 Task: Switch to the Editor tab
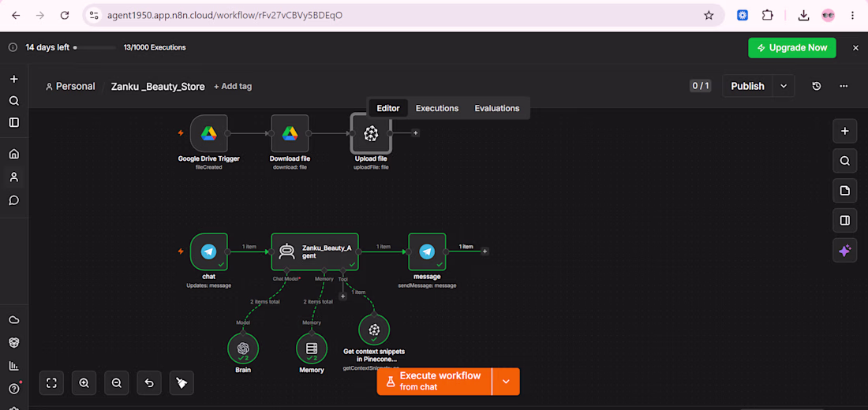coord(388,109)
